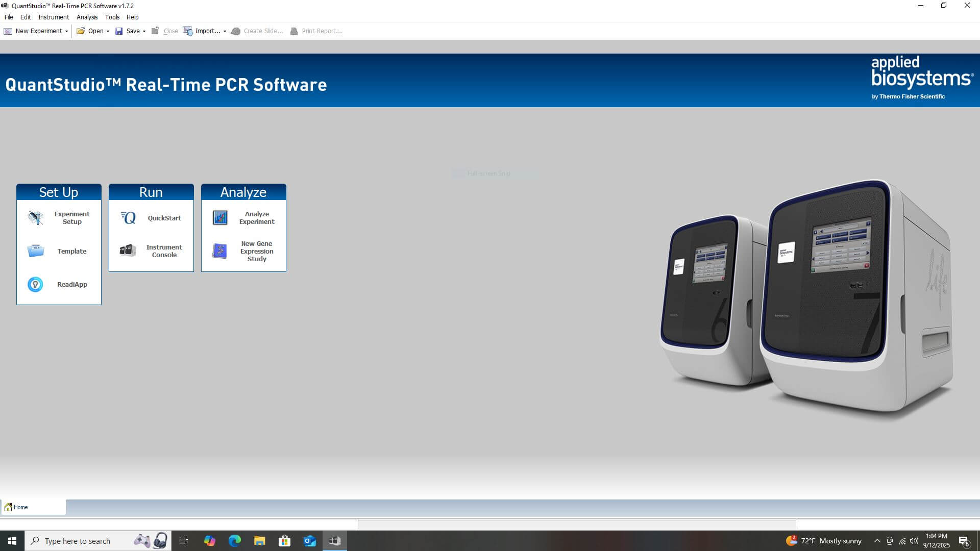Open the Tools menu
The image size is (980, 551).
click(x=112, y=17)
